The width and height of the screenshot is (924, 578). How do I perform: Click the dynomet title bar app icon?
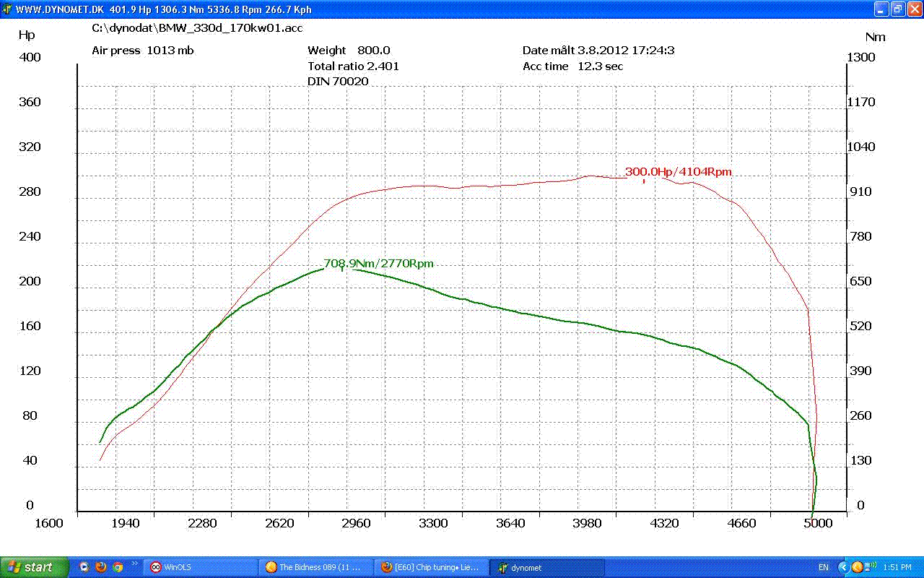7,10
